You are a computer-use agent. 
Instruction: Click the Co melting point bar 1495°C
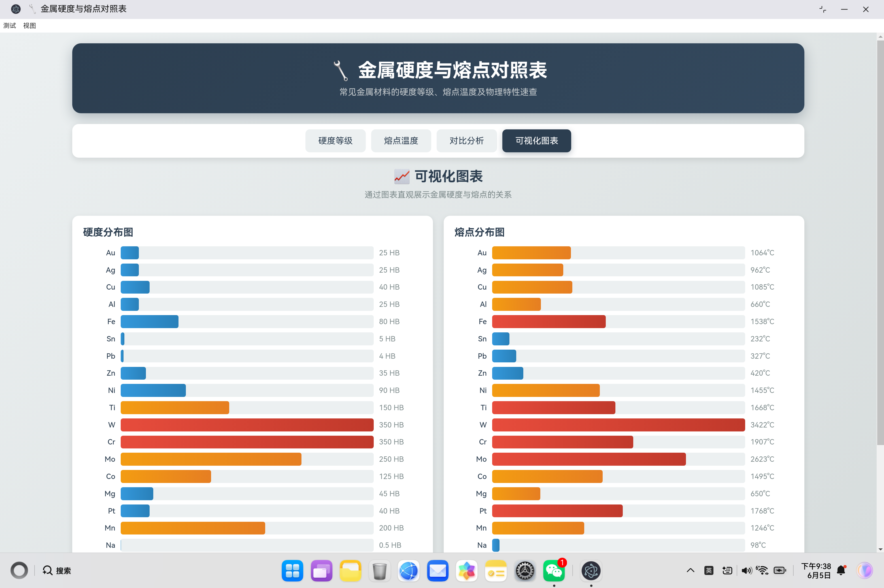[547, 476]
